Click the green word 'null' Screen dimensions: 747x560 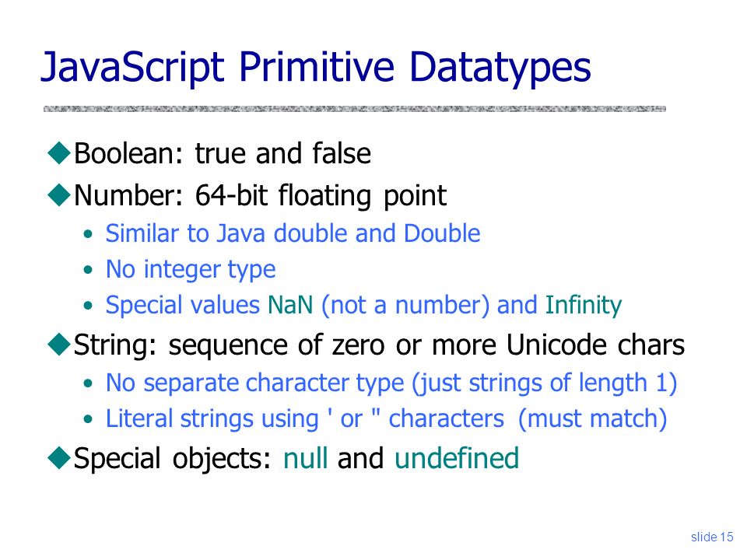[305, 458]
